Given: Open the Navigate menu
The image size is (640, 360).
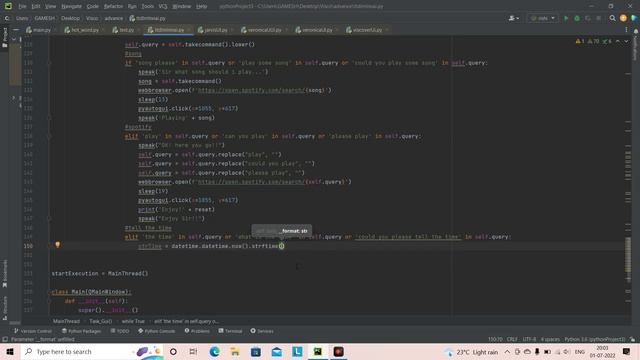Looking at the screenshot, I should tap(71, 7).
